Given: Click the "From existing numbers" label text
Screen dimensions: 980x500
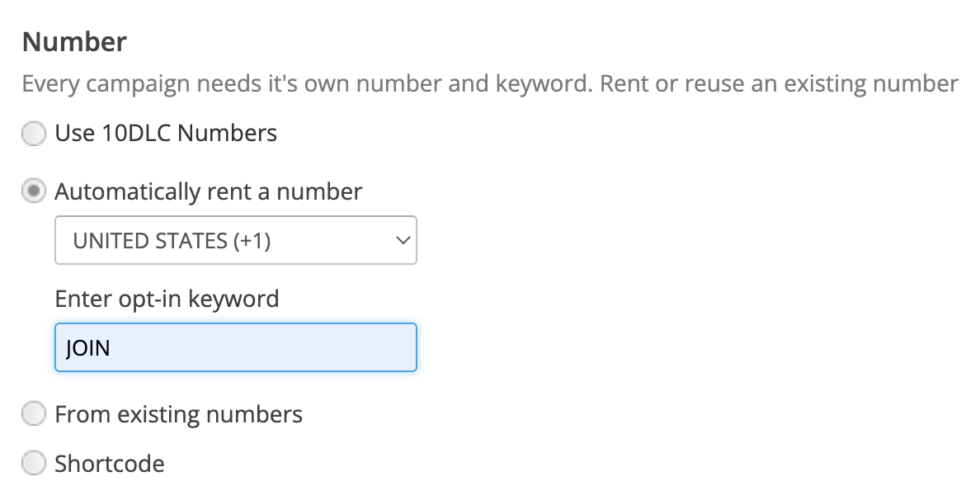Looking at the screenshot, I should [x=178, y=413].
